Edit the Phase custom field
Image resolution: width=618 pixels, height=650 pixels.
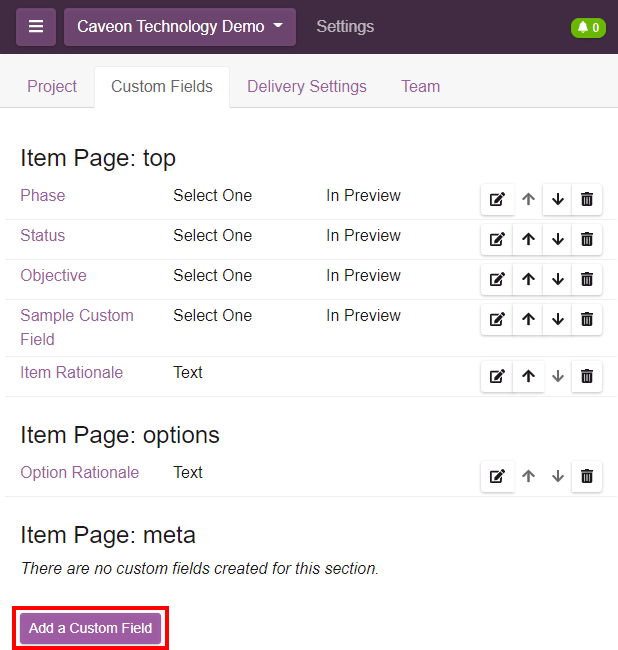497,199
